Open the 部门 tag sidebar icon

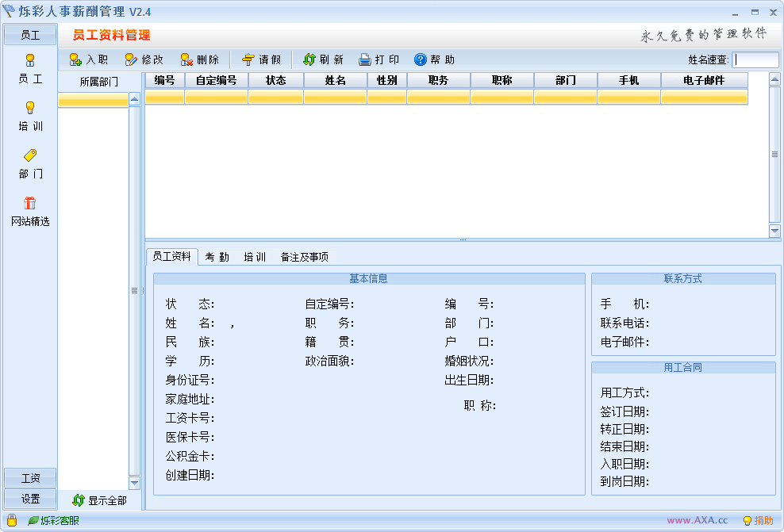coord(30,155)
